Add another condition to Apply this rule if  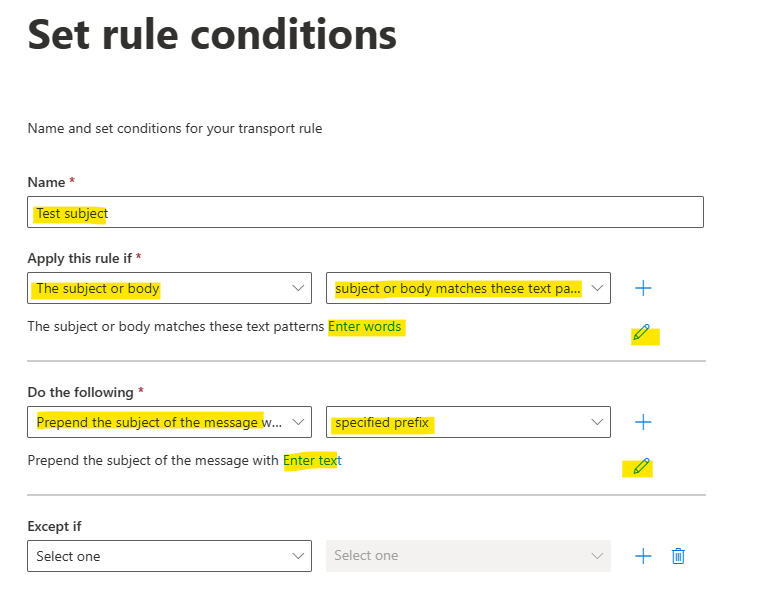[x=643, y=288]
